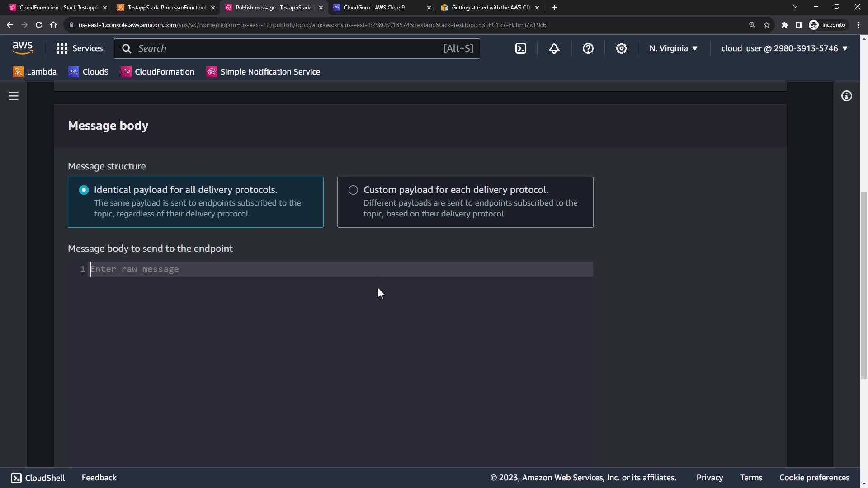Select Identical payload for all delivery protocols
Viewport: 868px width, 488px height.
pyautogui.click(x=84, y=190)
